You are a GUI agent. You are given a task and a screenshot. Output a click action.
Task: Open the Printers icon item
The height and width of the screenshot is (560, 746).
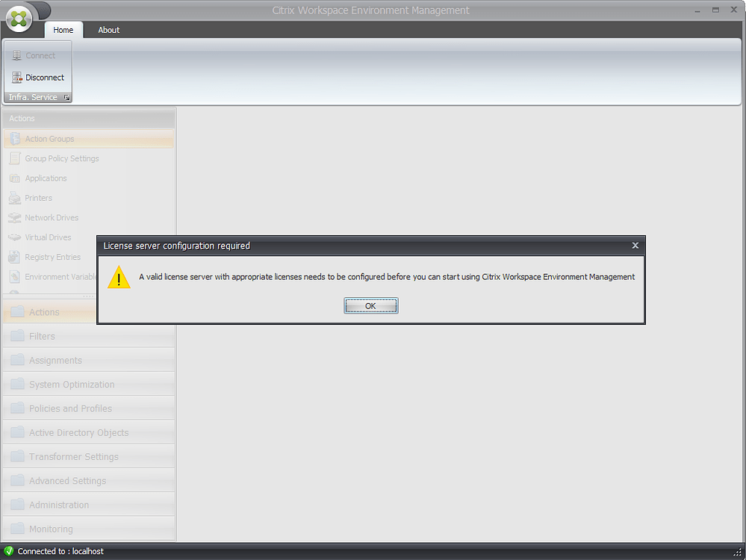[15, 198]
